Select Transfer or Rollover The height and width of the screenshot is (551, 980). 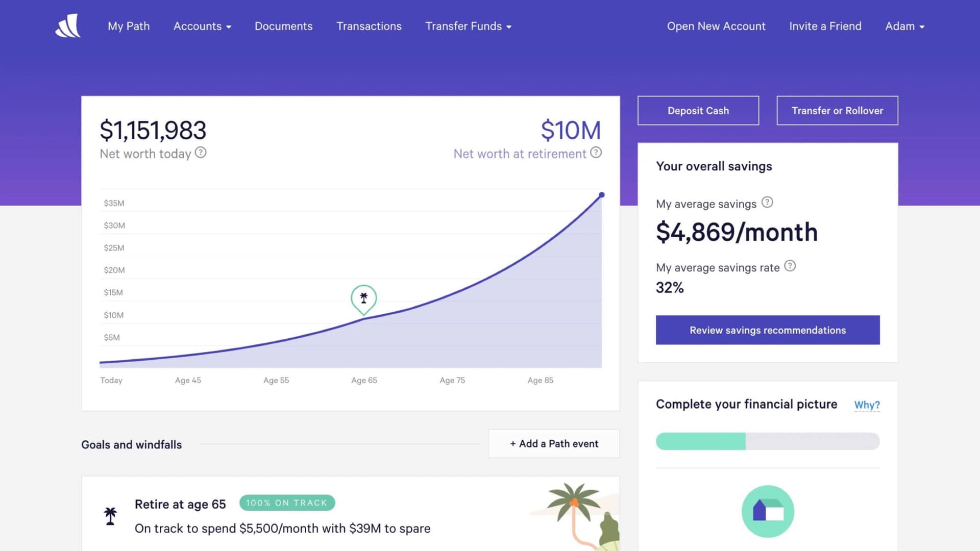837,110
